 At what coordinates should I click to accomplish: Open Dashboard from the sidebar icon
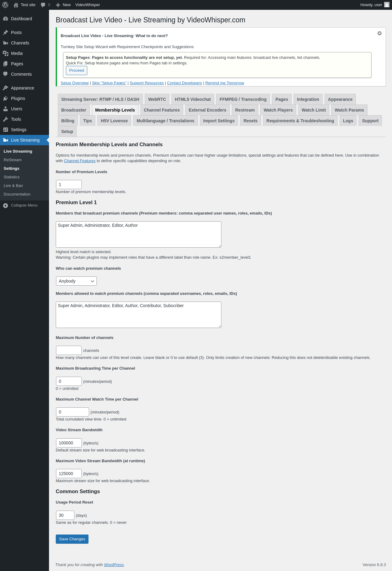[x=6, y=19]
